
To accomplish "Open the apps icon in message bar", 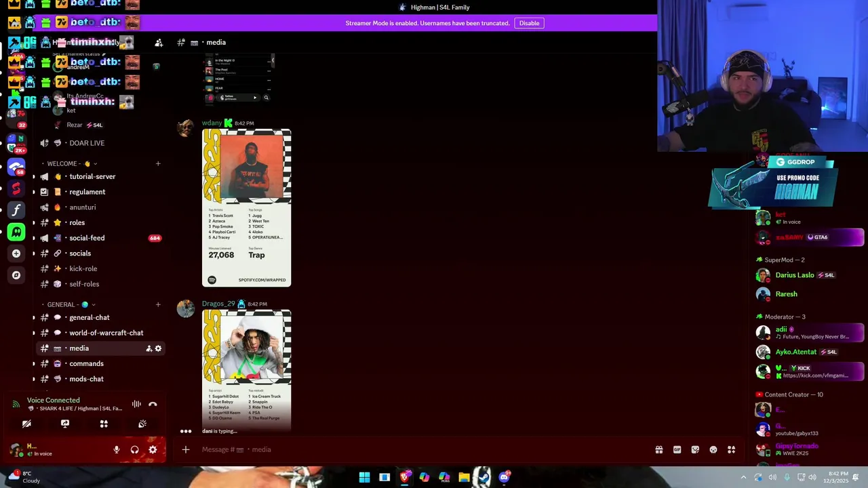I will click(x=732, y=449).
